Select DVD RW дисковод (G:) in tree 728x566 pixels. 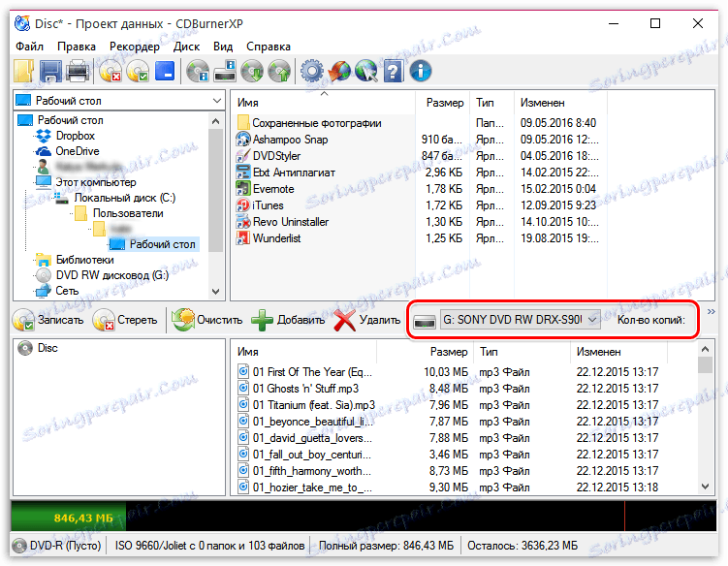pos(112,275)
